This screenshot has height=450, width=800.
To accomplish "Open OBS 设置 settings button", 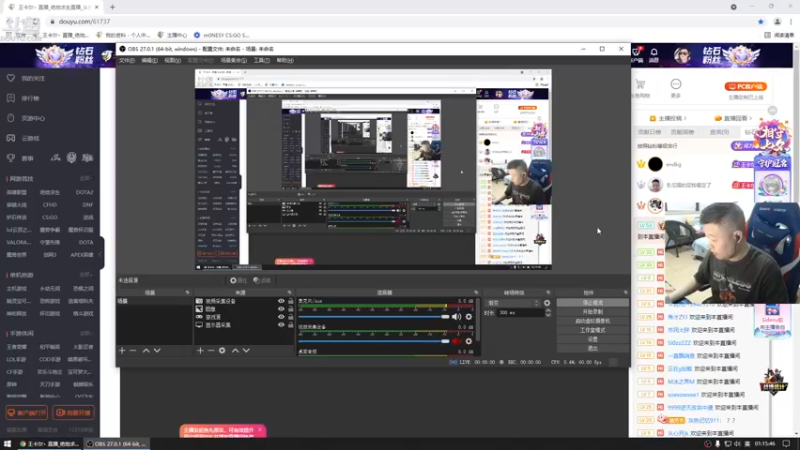I will 592,339.
